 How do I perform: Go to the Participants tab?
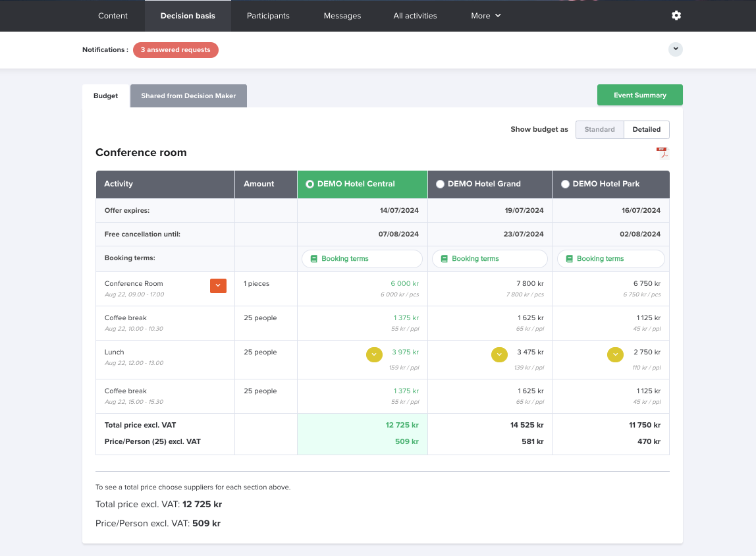268,16
